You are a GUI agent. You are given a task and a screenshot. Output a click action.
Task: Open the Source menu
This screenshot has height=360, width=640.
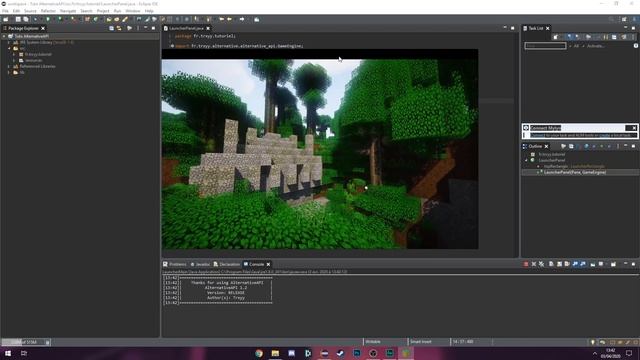pos(30,11)
